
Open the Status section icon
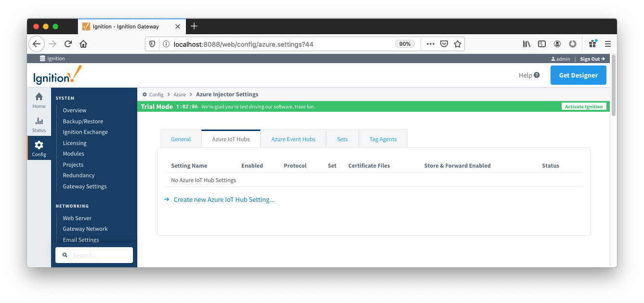(x=39, y=121)
